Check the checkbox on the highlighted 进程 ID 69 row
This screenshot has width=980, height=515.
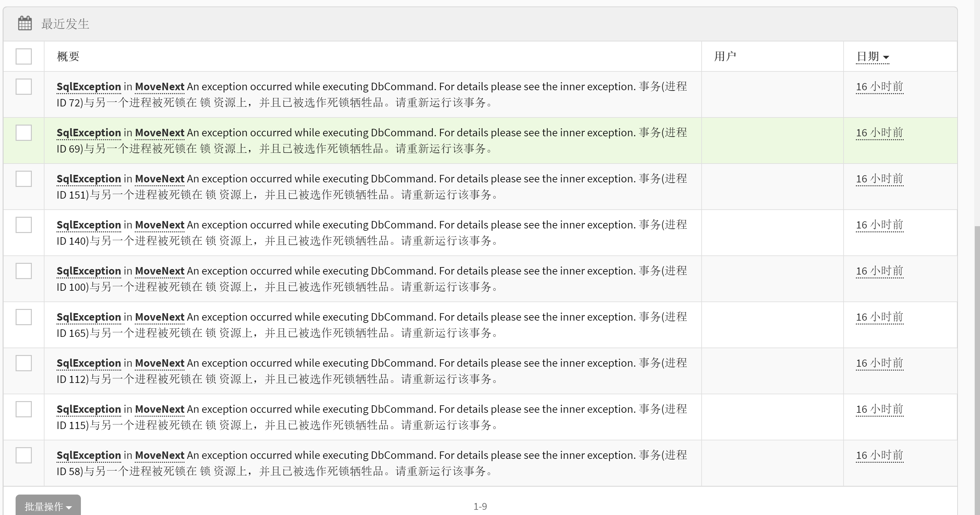pos(24,133)
